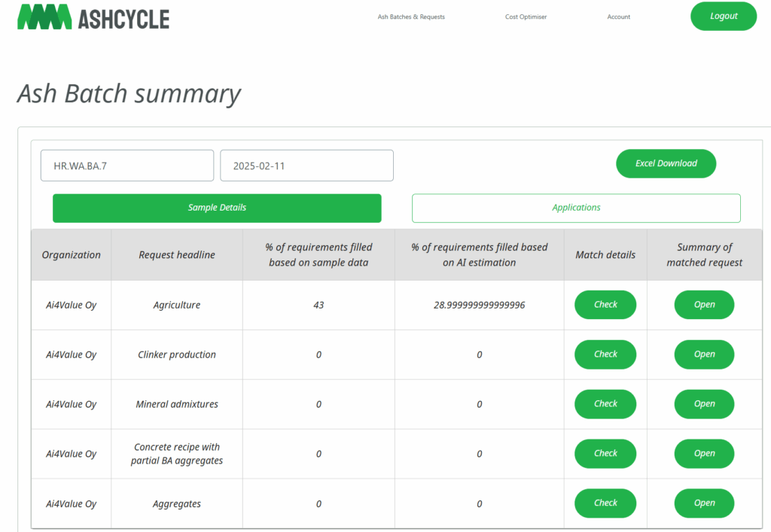Click the HR.WA.BA.7 batch ID field
The width and height of the screenshot is (771, 532).
[126, 166]
